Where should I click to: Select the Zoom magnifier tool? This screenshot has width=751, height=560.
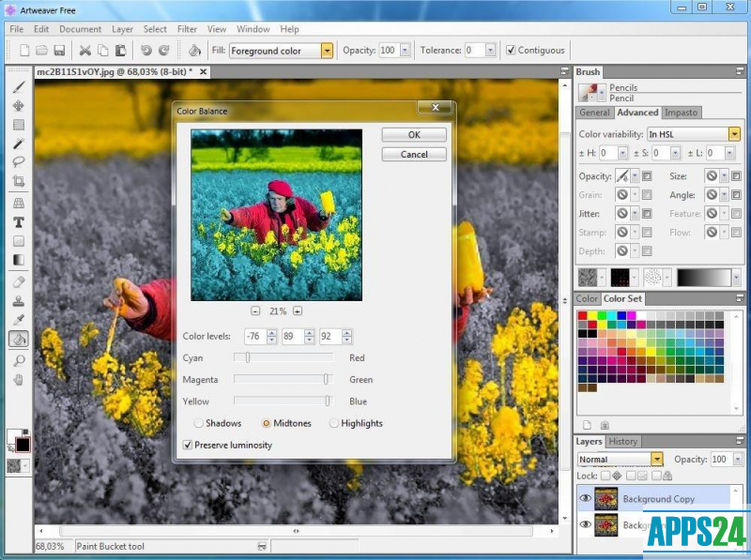(18, 360)
